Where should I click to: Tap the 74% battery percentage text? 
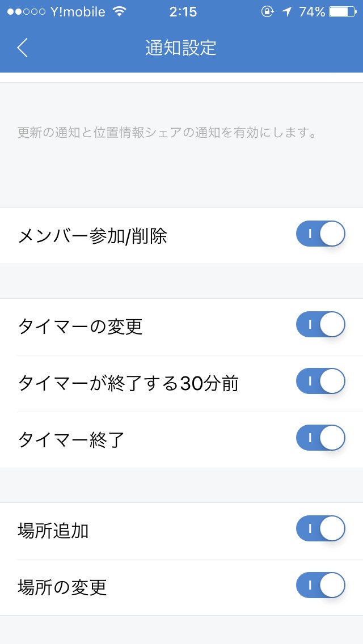point(312,12)
